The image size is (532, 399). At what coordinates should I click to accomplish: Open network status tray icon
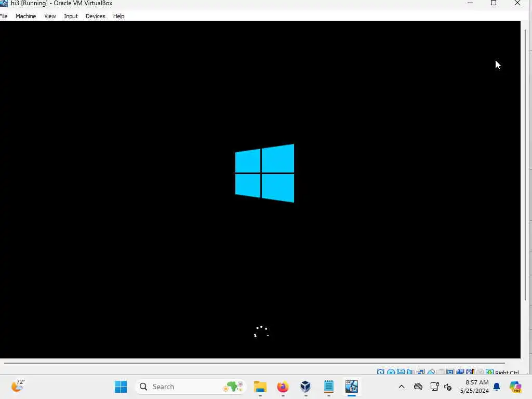pos(434,387)
